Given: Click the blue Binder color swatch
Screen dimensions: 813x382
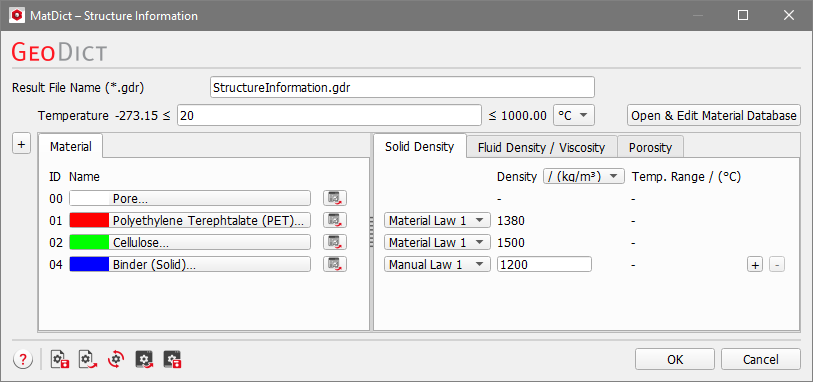Looking at the screenshot, I should click(x=89, y=264).
